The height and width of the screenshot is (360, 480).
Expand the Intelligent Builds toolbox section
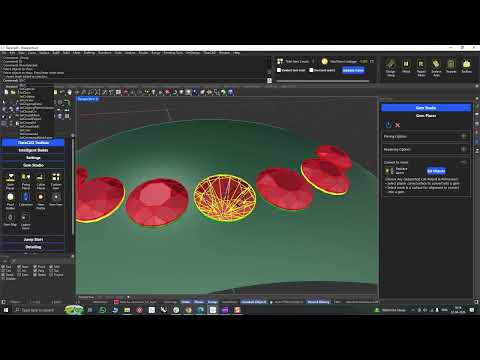(33, 150)
